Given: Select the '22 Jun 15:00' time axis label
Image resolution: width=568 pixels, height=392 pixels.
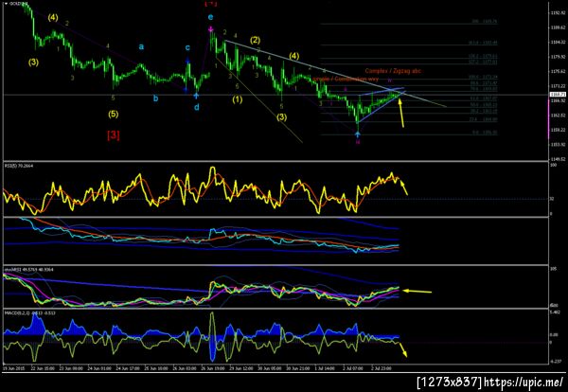Looking at the screenshot, I should coord(43,367).
